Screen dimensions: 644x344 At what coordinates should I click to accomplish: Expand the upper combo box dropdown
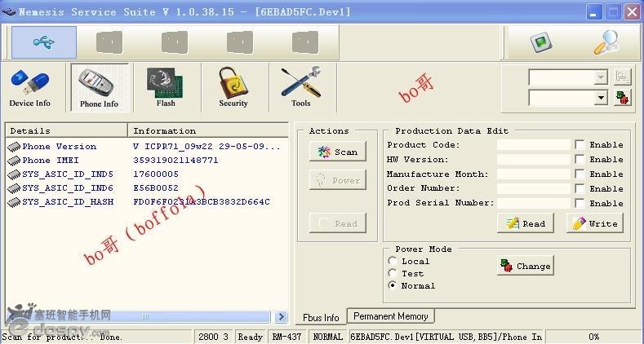[x=601, y=77]
